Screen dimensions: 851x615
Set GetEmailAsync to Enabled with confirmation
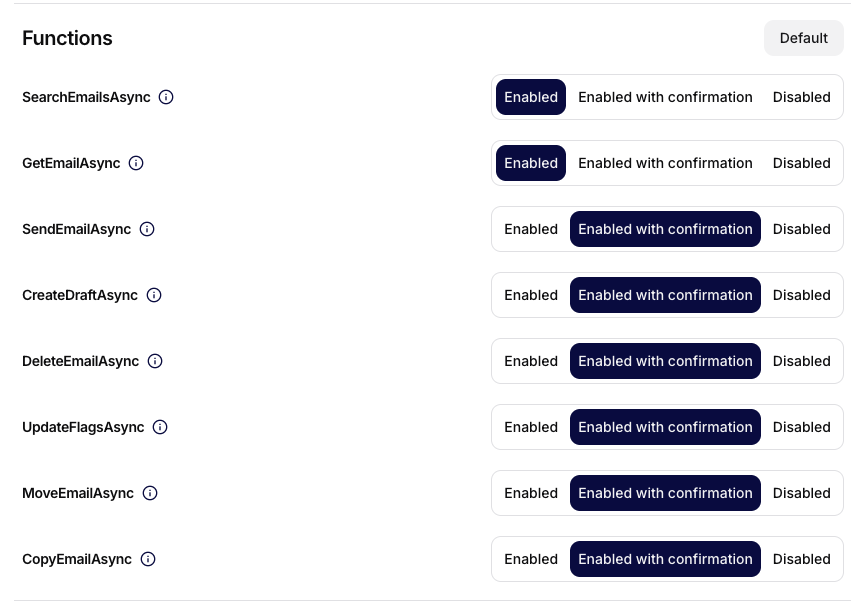665,163
